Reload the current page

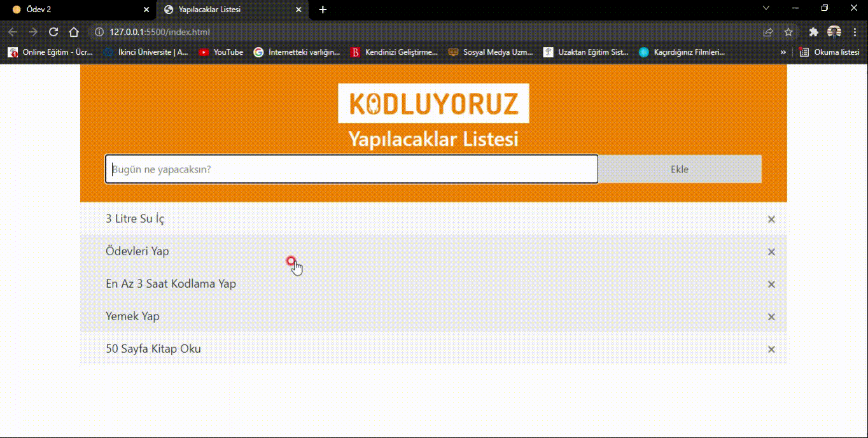53,32
